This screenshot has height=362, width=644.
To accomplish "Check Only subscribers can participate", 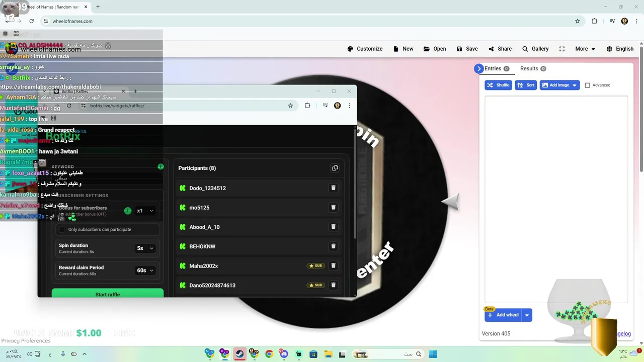I will click(x=62, y=229).
